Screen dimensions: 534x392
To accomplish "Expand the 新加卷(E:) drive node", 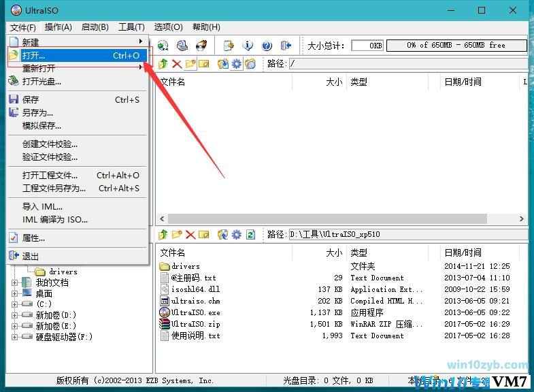I will coord(14,326).
